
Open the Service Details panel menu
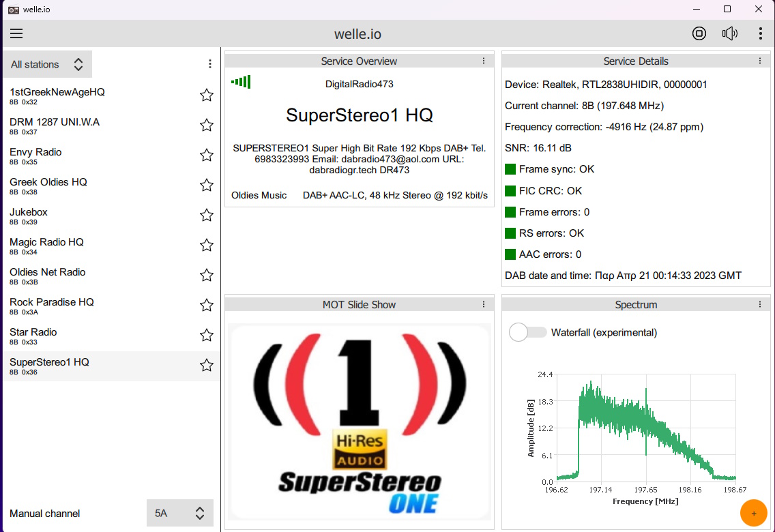coord(759,61)
